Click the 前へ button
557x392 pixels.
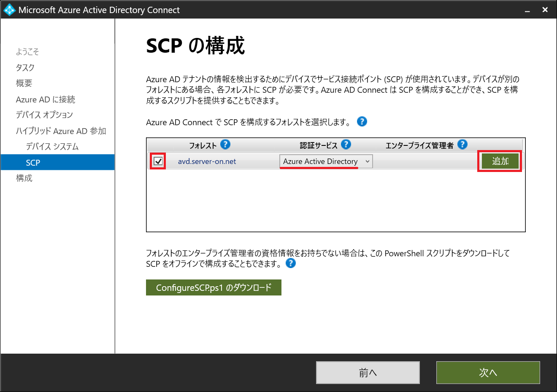[x=368, y=373]
